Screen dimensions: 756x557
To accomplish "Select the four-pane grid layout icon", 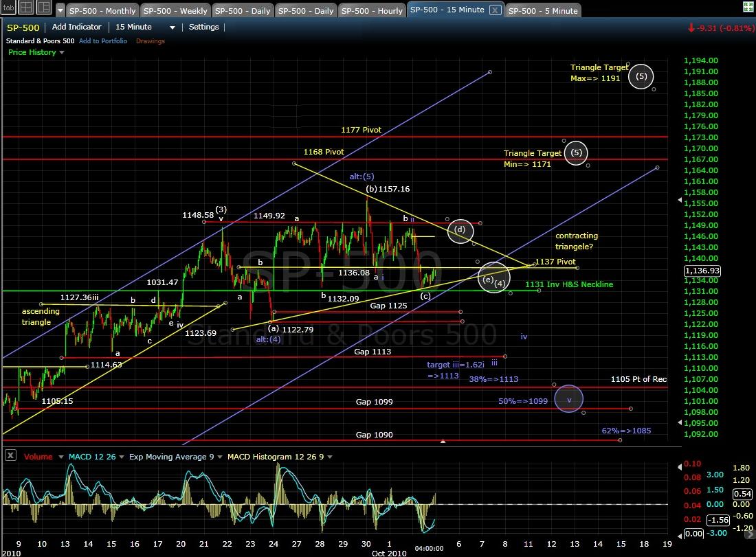I will pyautogui.click(x=26, y=8).
